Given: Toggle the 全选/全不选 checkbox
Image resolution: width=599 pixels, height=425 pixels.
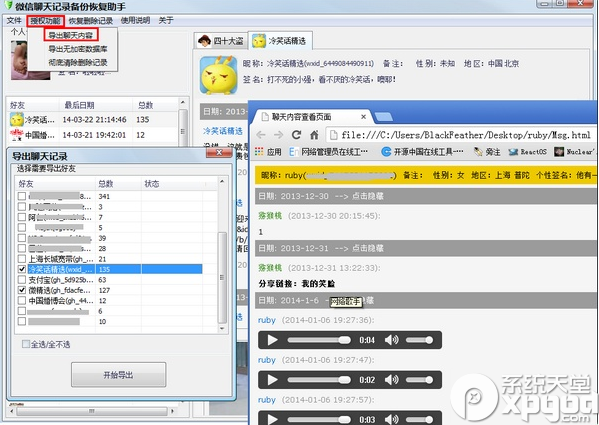Looking at the screenshot, I should click(26, 344).
